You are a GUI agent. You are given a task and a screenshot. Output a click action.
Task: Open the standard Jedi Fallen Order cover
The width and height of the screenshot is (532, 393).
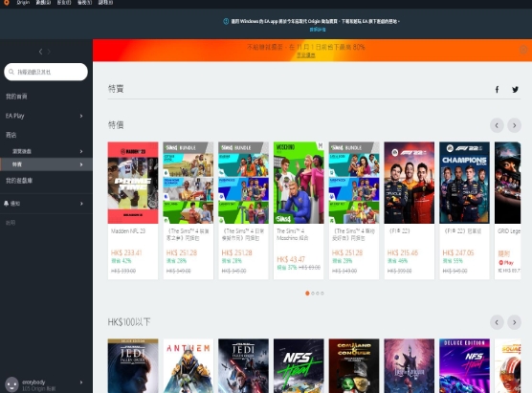point(244,366)
